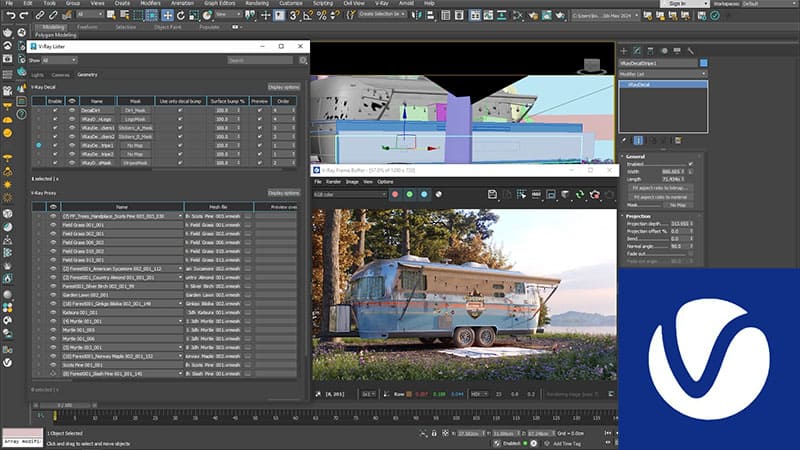This screenshot has height=450, width=800.
Task: Collapse the General rollout
Action: [635, 157]
